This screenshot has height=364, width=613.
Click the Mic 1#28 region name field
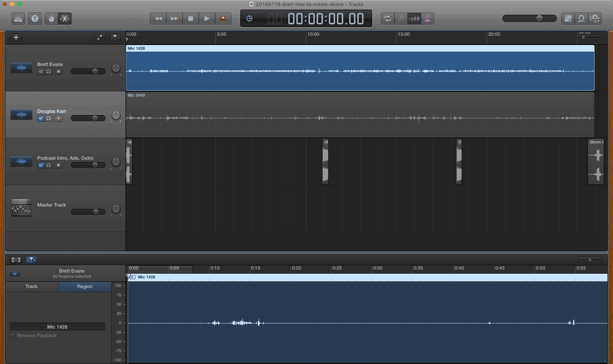coord(57,327)
